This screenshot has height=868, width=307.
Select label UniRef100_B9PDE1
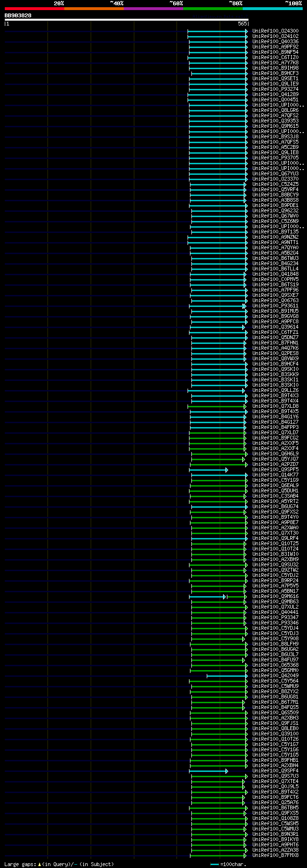tap(275, 206)
